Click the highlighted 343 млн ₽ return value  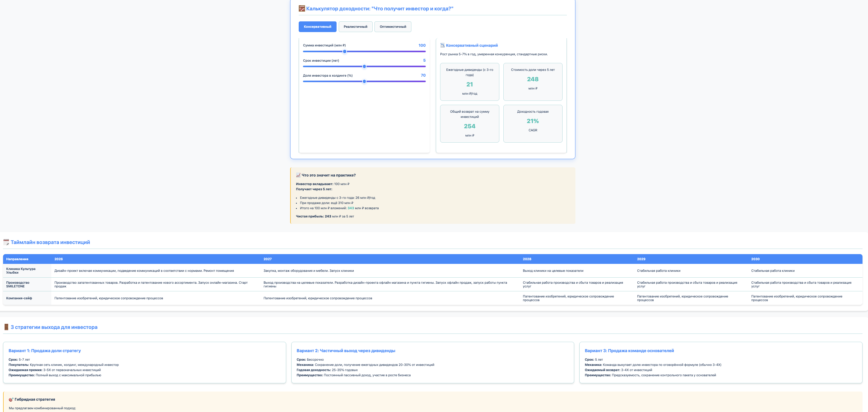350,208
